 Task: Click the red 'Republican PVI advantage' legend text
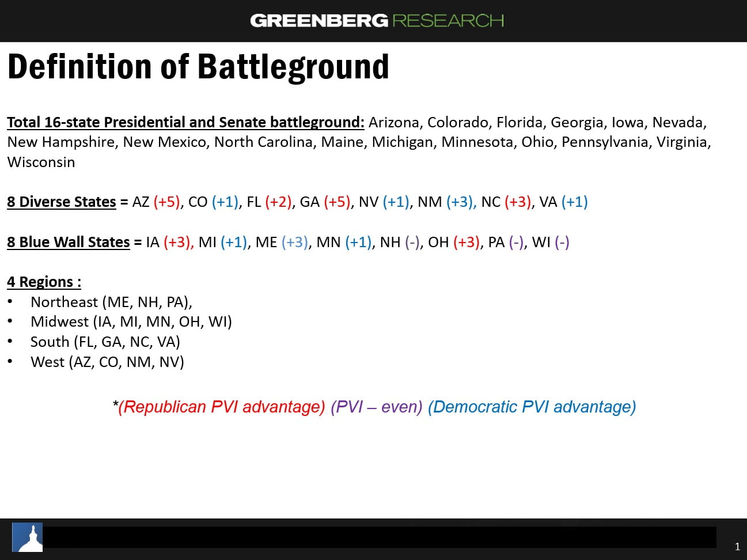tap(221, 407)
